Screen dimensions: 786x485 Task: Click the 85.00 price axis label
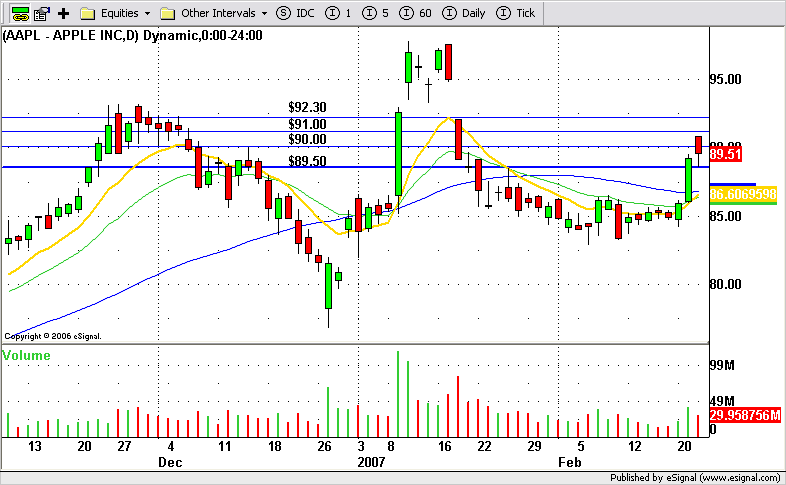point(725,216)
